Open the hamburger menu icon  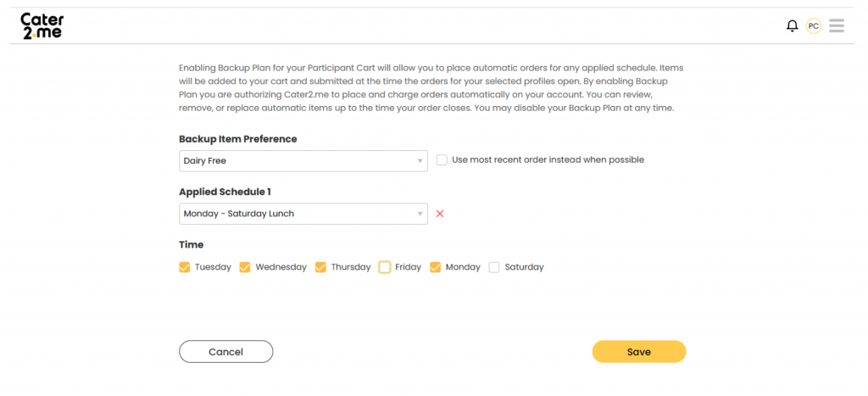(837, 26)
